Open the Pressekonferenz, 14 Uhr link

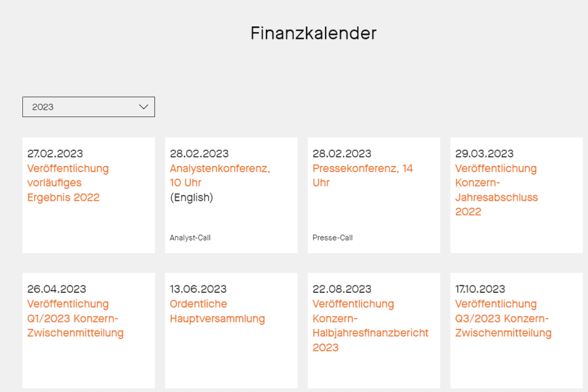coord(362,176)
